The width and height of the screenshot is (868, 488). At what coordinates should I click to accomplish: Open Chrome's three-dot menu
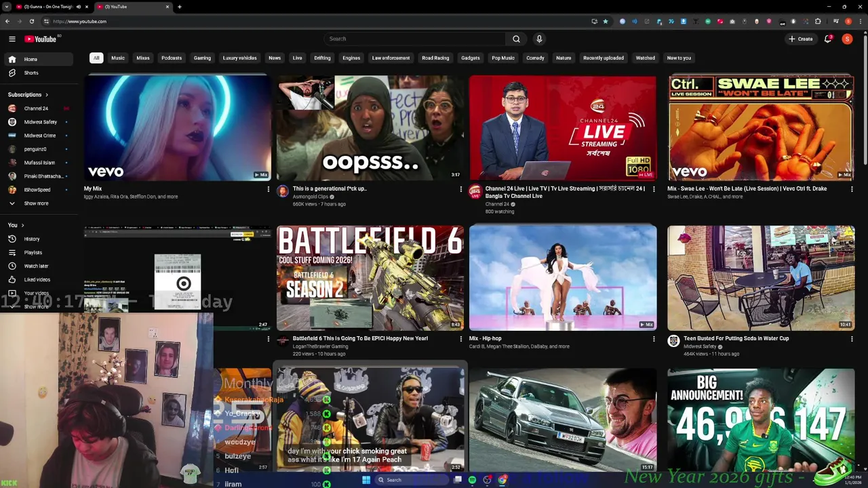[860, 21]
